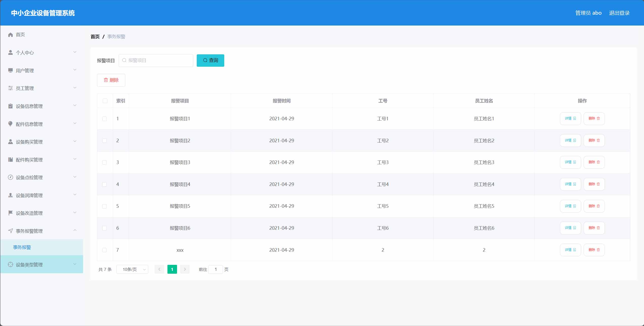Image resolution: width=644 pixels, height=326 pixels.
Task: Delete the 报警项目5 row
Action: tap(594, 206)
